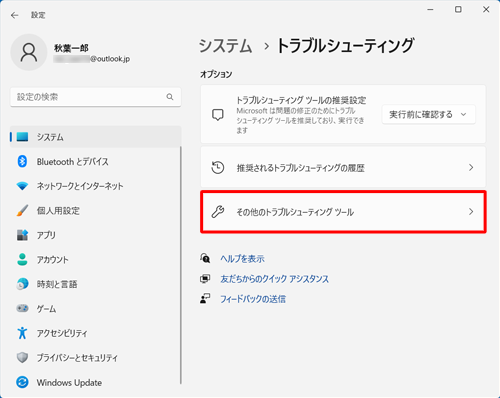Click the Bluetooth icon in the sidebar
Screen dimensions: 500x398
pos(22,161)
